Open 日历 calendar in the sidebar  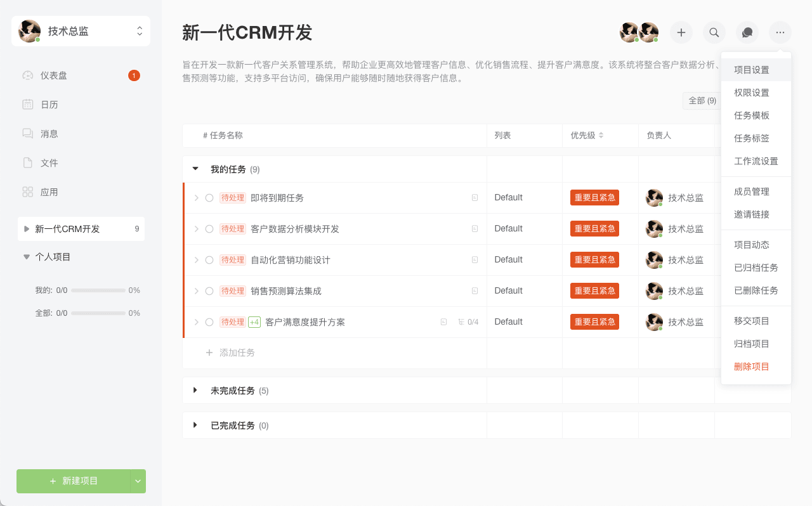click(49, 105)
